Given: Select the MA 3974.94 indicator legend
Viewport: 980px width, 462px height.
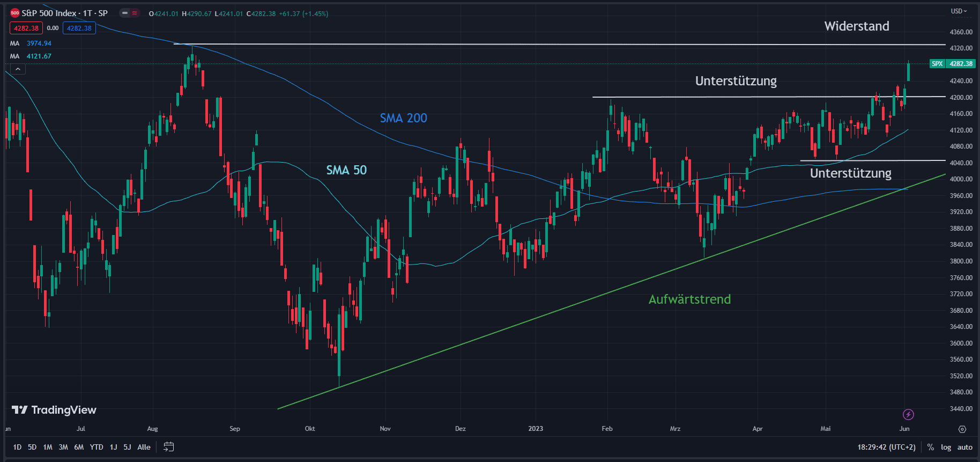Looking at the screenshot, I should [31, 43].
